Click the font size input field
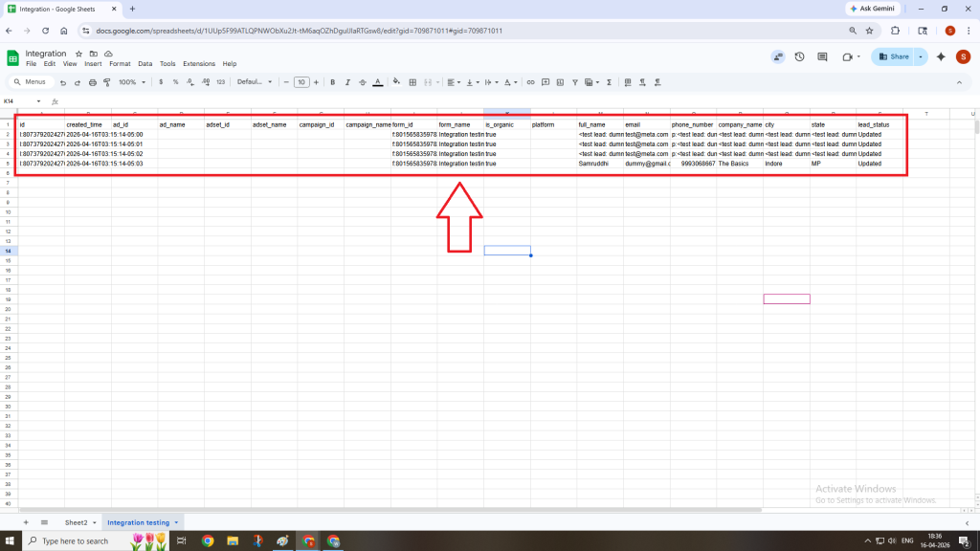980x551 pixels. tap(301, 82)
